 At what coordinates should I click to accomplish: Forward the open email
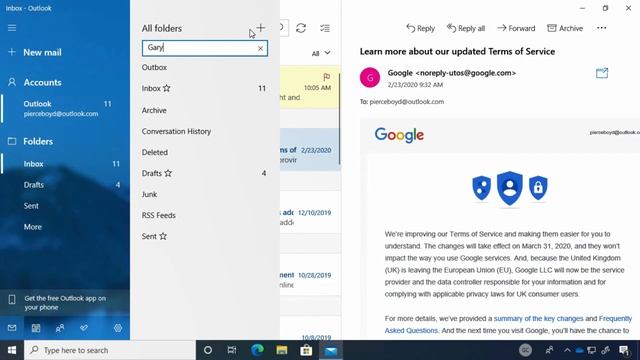(x=516, y=28)
